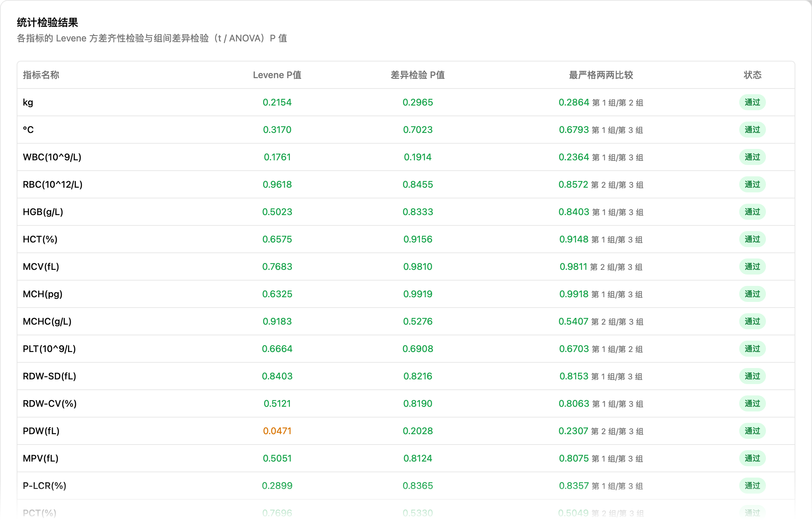This screenshot has width=812, height=521.
Task: Select the MCH(pg) row name
Action: coord(43,294)
